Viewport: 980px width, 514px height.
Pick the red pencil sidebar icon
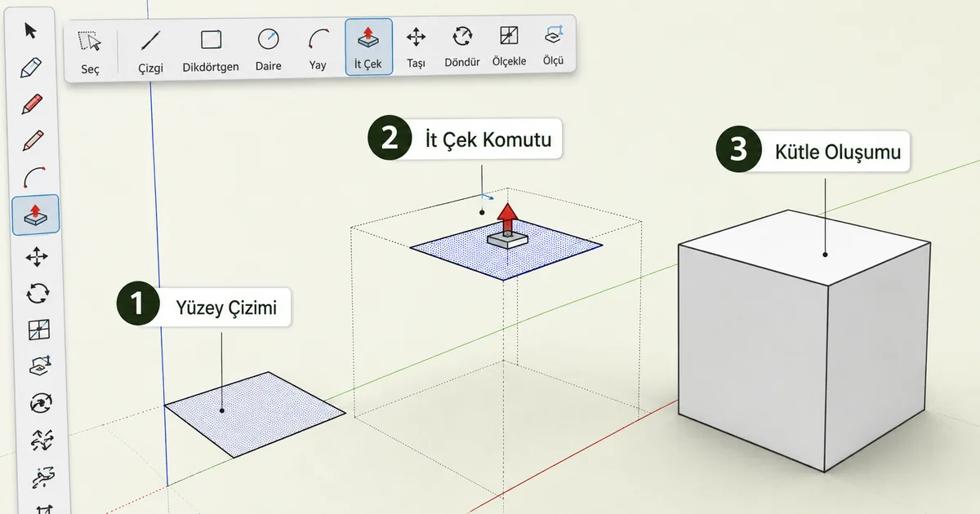pyautogui.click(x=32, y=104)
